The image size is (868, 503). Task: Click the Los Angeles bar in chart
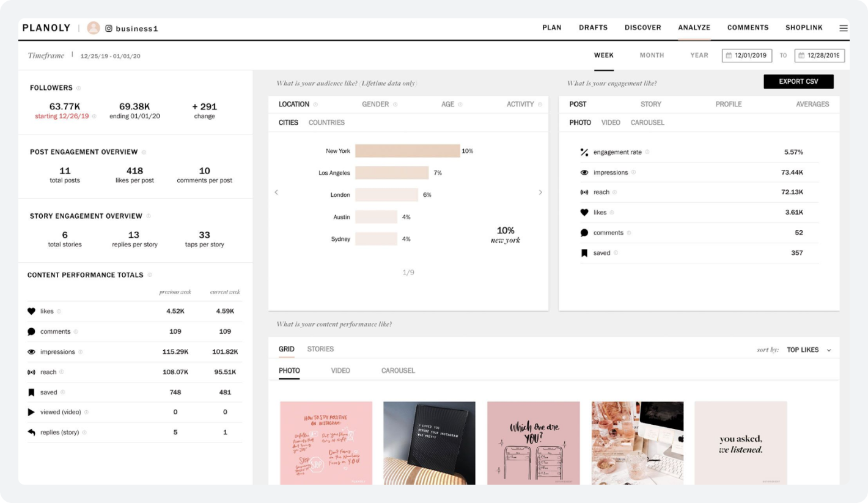pos(392,173)
